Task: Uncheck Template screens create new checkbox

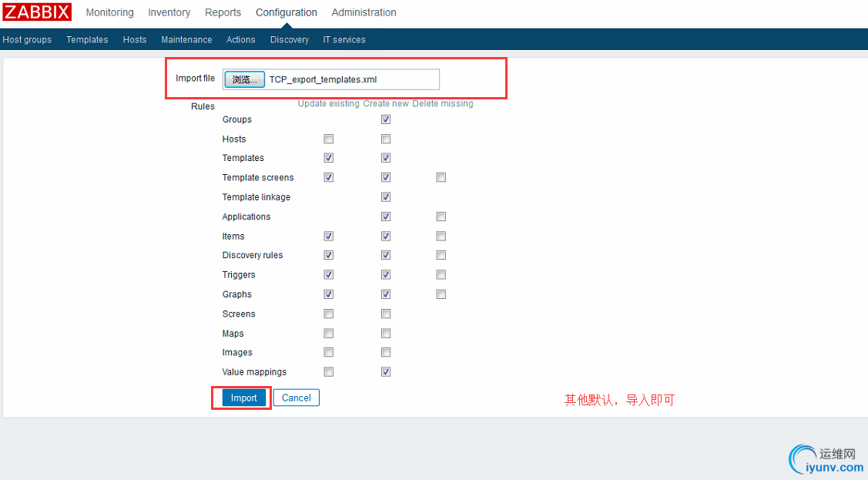Action: [386, 178]
